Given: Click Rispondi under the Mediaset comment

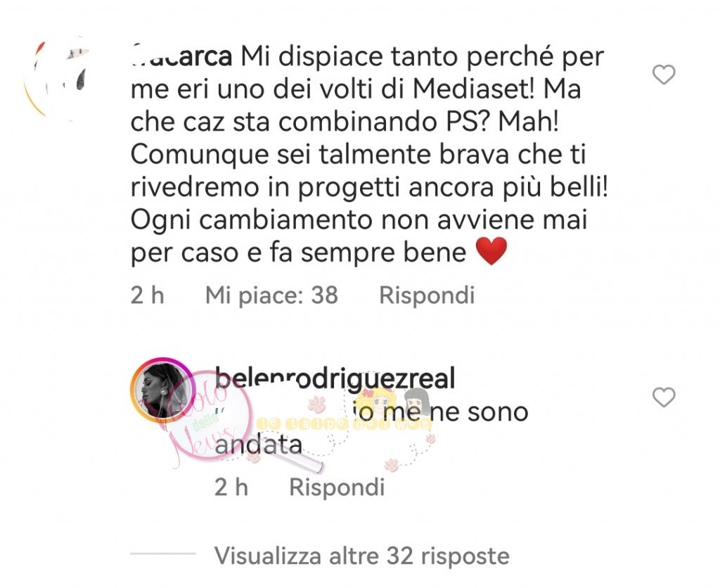Looking at the screenshot, I should [x=427, y=295].
